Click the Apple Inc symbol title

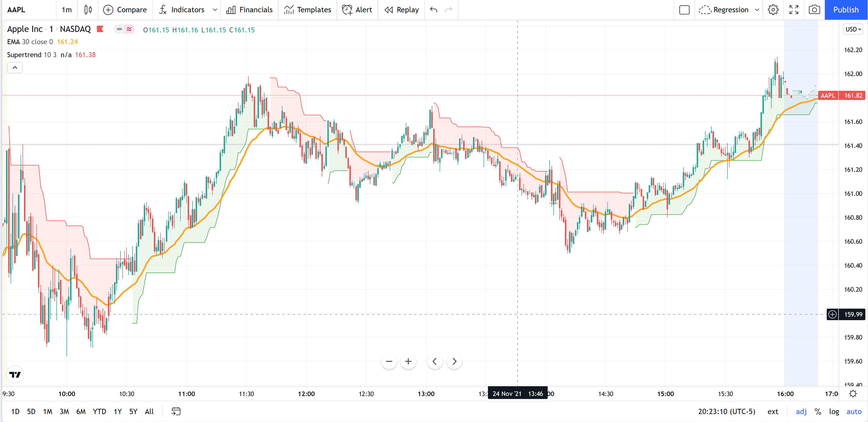pyautogui.click(x=25, y=29)
